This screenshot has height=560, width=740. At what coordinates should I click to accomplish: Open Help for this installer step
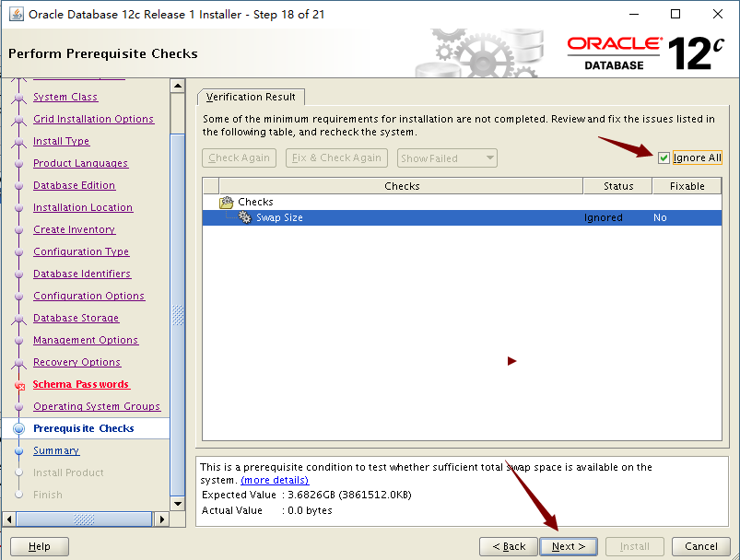(40, 546)
